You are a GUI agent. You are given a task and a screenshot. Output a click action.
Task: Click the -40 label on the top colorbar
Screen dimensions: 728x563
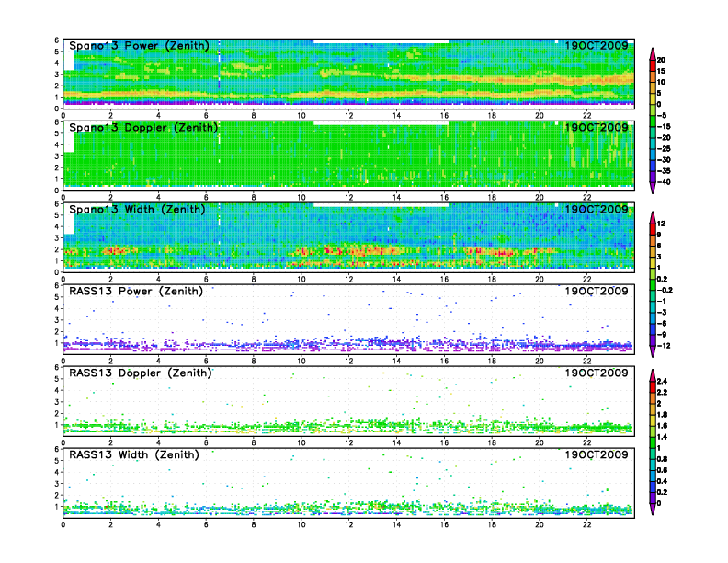pyautogui.click(x=664, y=182)
